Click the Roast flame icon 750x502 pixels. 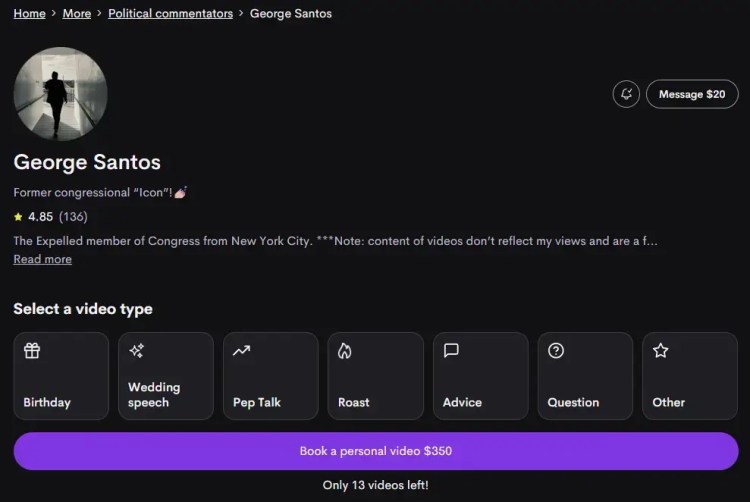[x=346, y=351]
